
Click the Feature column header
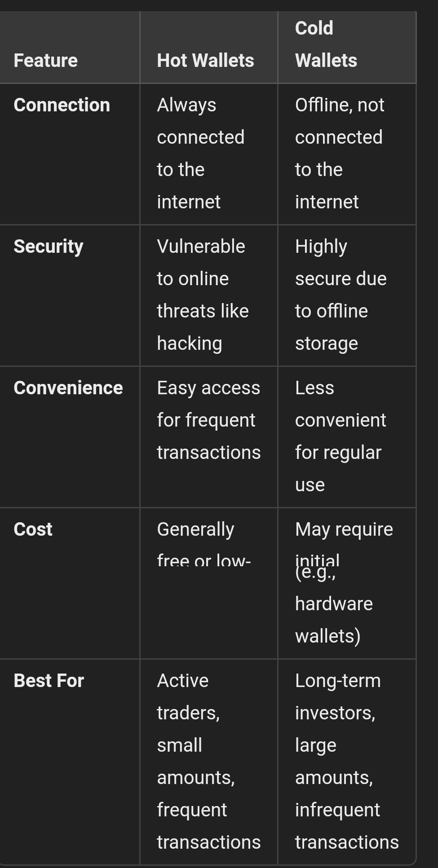click(45, 61)
